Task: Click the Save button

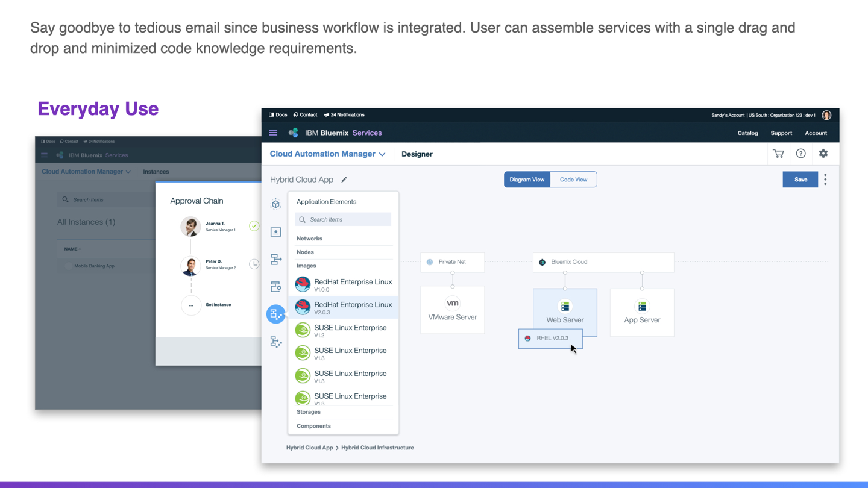Action: [x=800, y=180]
